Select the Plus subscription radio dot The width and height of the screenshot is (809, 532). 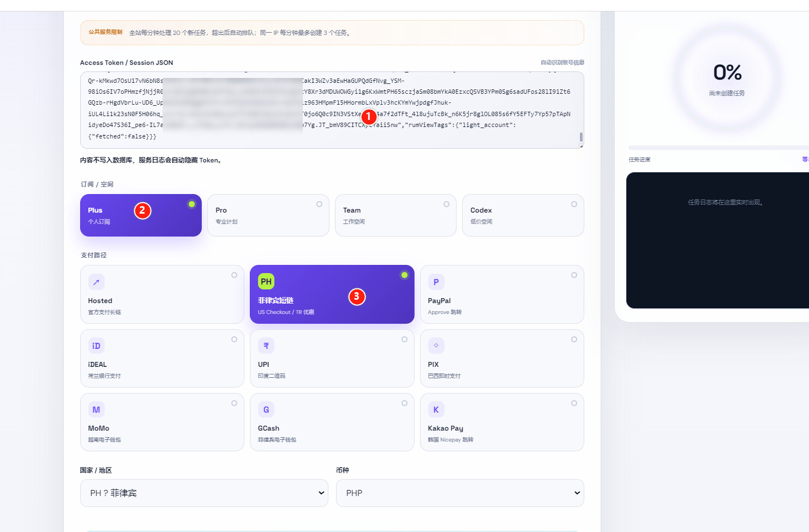coord(191,204)
